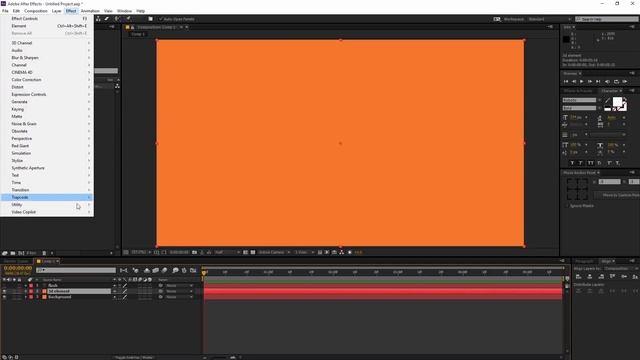Click the loop options icon in Preview
This screenshot has width=640, height=360.
pyautogui.click(x=616, y=82)
